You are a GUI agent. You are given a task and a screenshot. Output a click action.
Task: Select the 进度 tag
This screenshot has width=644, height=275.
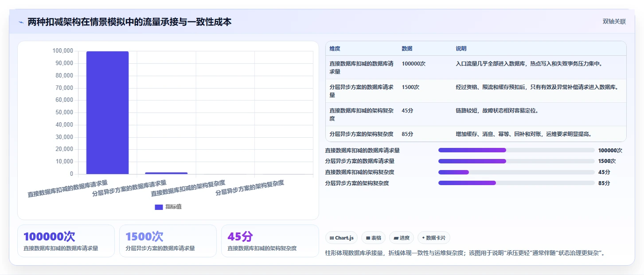pos(402,238)
